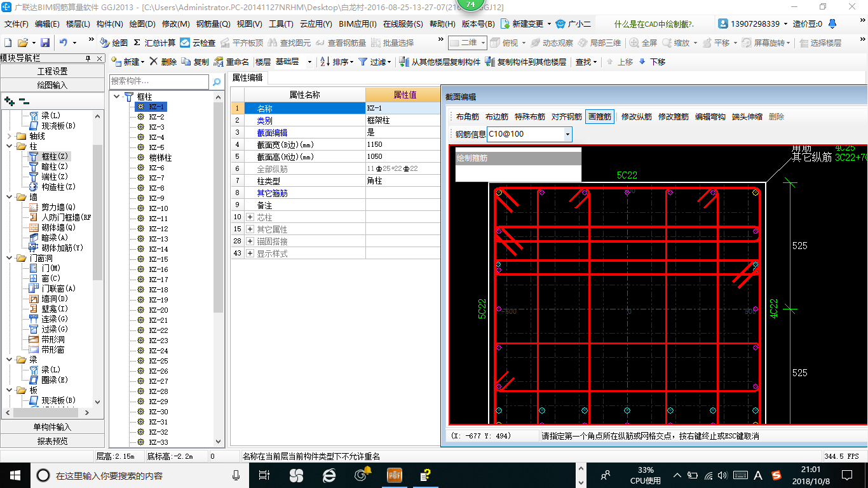Click the Task View icon in taskbar

[264, 475]
